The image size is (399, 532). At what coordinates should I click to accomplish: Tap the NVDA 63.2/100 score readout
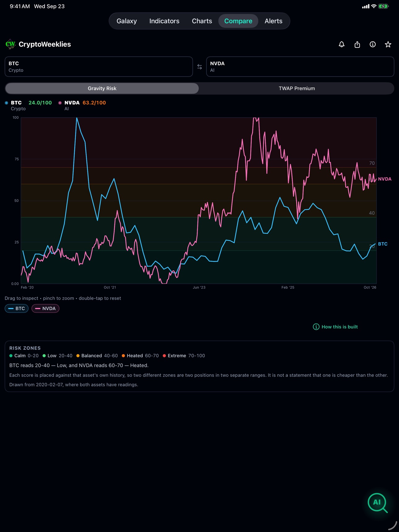[x=94, y=103]
